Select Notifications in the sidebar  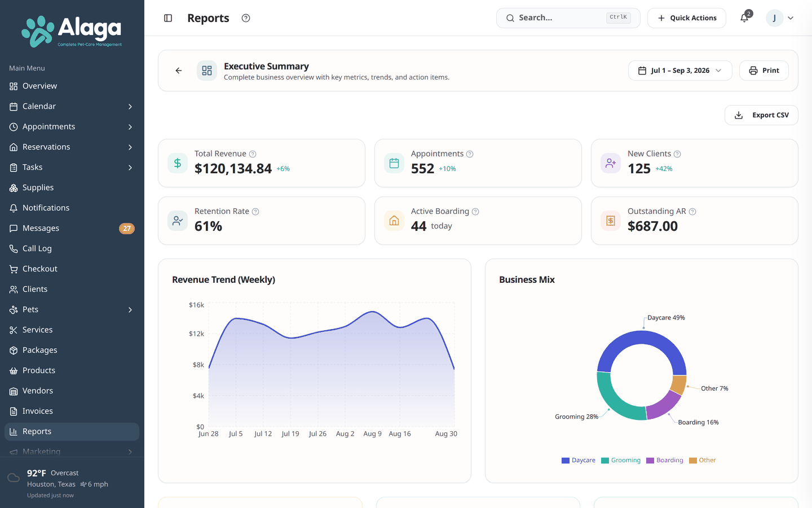(x=72, y=208)
